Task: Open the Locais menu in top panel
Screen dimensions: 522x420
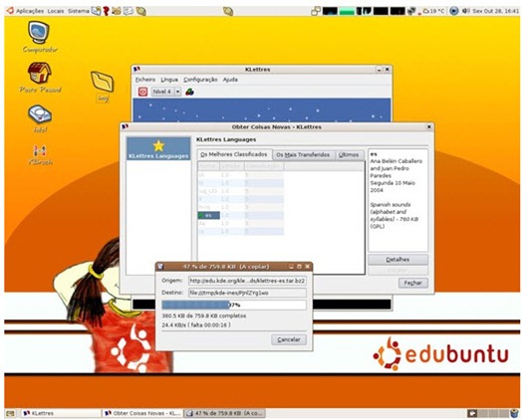Action: tap(56, 11)
